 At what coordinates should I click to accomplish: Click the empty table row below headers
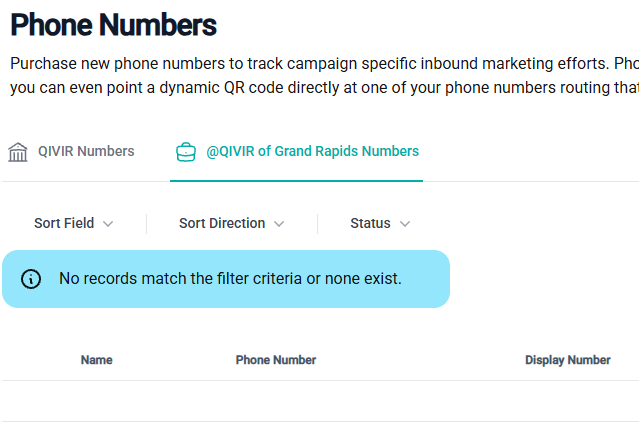point(320,401)
